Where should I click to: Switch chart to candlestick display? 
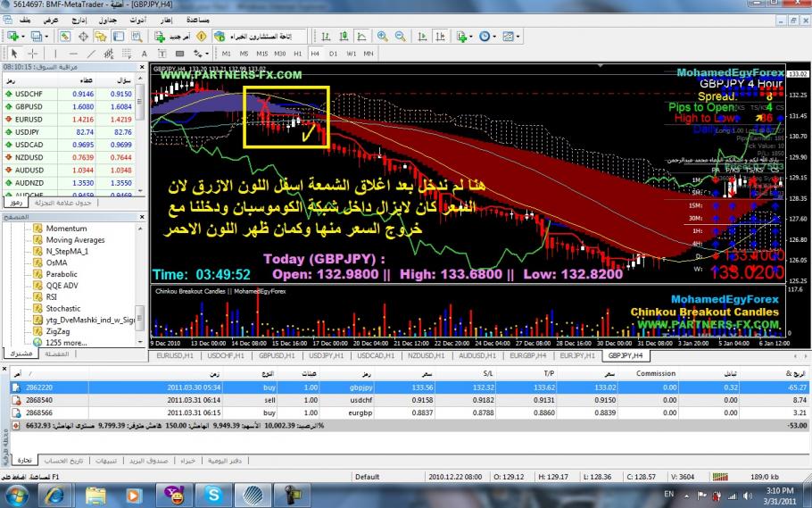click(342, 35)
